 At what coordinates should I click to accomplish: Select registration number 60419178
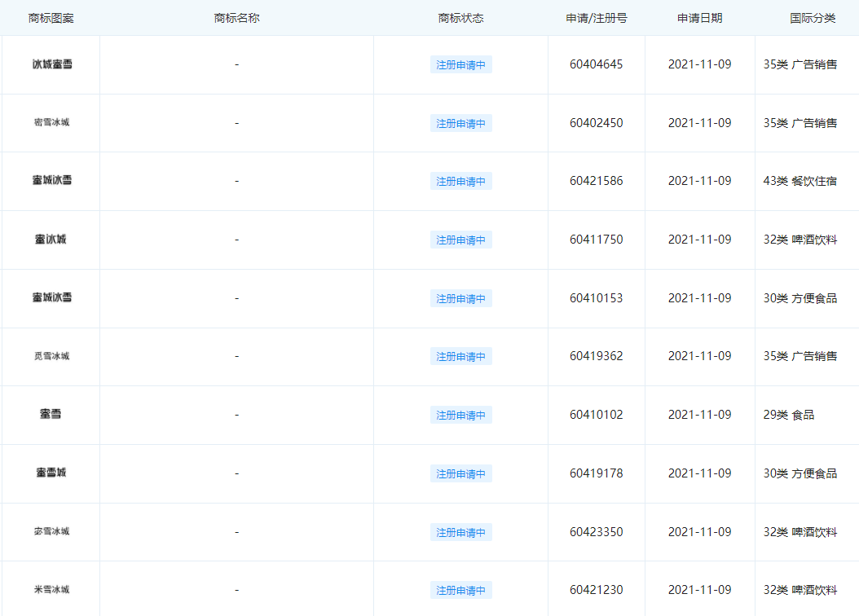[x=596, y=473]
